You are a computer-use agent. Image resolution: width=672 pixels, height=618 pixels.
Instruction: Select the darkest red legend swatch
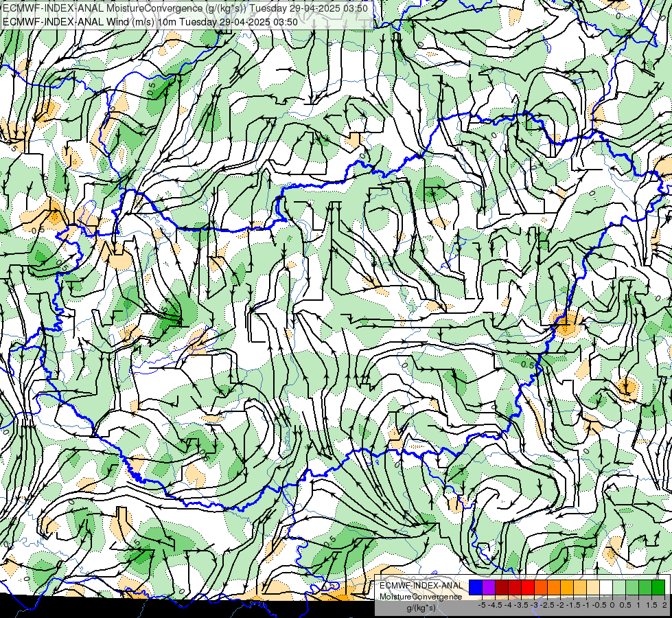point(502,587)
